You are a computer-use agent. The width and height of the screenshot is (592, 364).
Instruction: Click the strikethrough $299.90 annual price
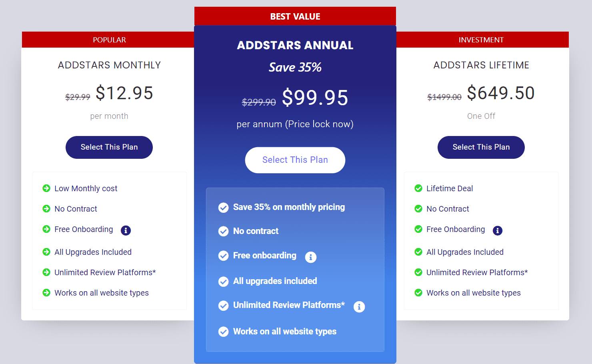click(x=258, y=102)
